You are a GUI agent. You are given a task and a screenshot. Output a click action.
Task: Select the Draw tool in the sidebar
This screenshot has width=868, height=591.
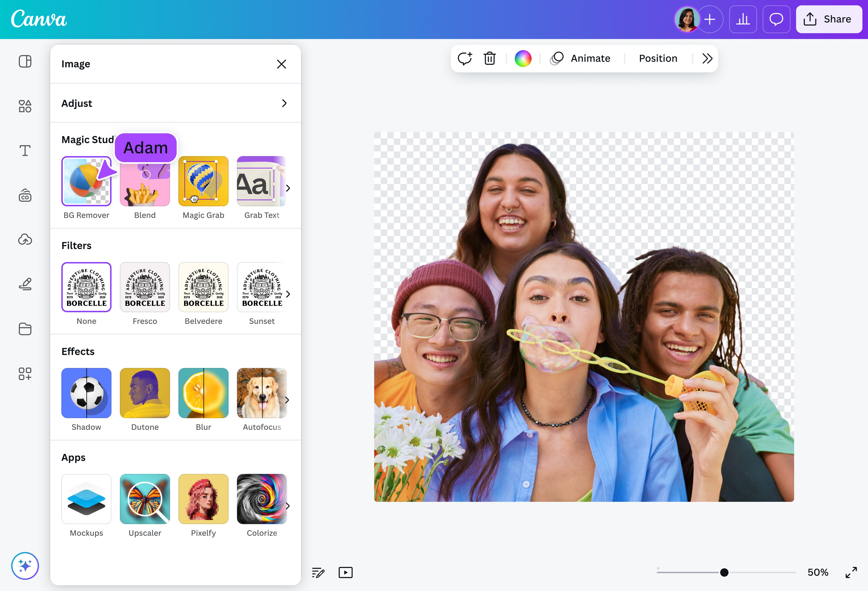point(25,284)
